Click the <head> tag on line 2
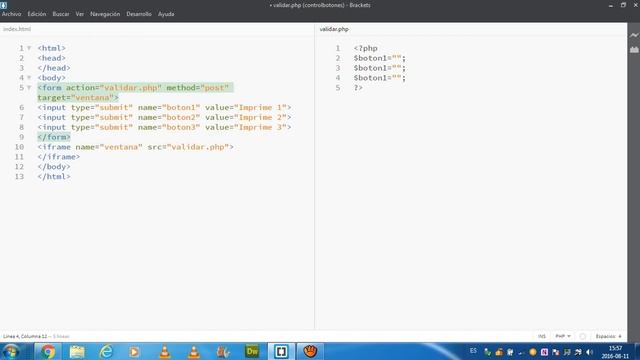 (x=51, y=58)
